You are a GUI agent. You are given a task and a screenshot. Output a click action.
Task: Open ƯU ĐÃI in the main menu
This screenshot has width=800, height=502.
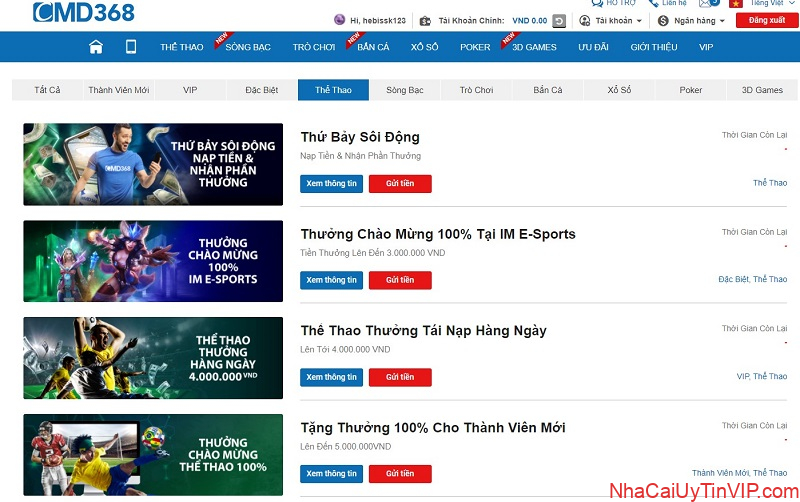click(x=593, y=47)
